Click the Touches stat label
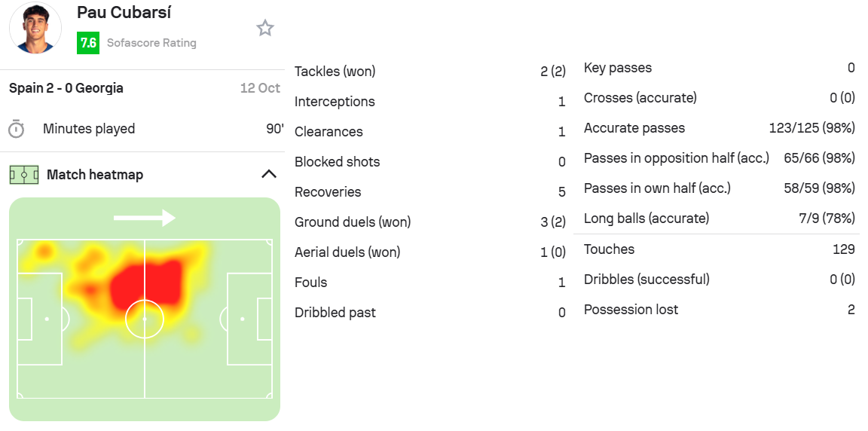Viewport: 868px width, 431px height. coord(609,249)
